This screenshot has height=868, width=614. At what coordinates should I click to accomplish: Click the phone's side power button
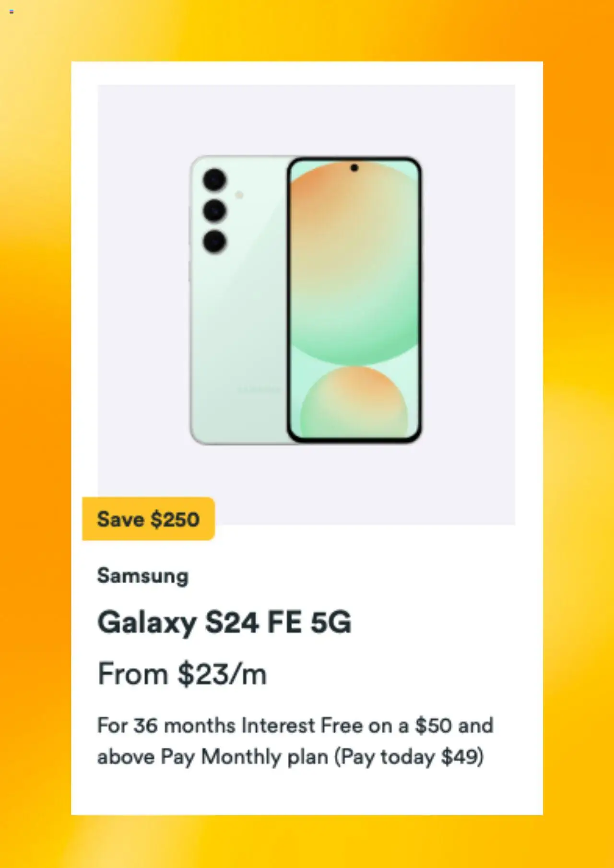(x=189, y=271)
